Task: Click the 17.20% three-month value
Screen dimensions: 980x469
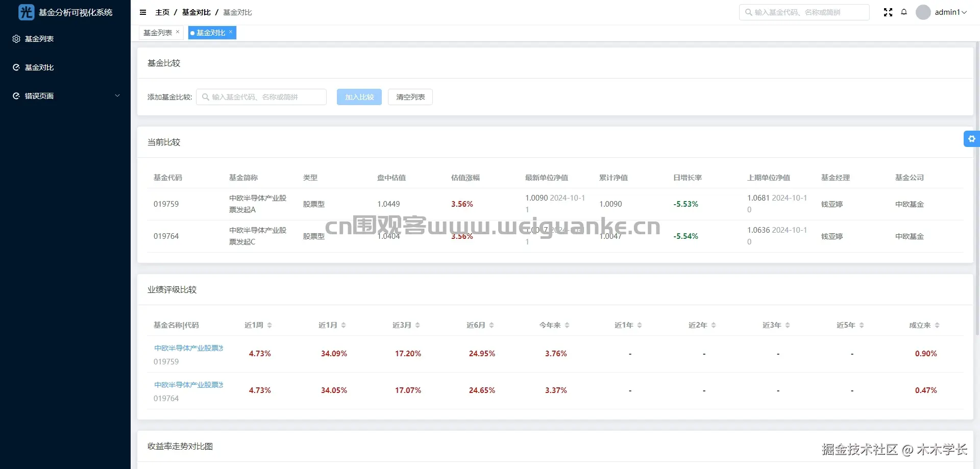Action: [x=408, y=354]
